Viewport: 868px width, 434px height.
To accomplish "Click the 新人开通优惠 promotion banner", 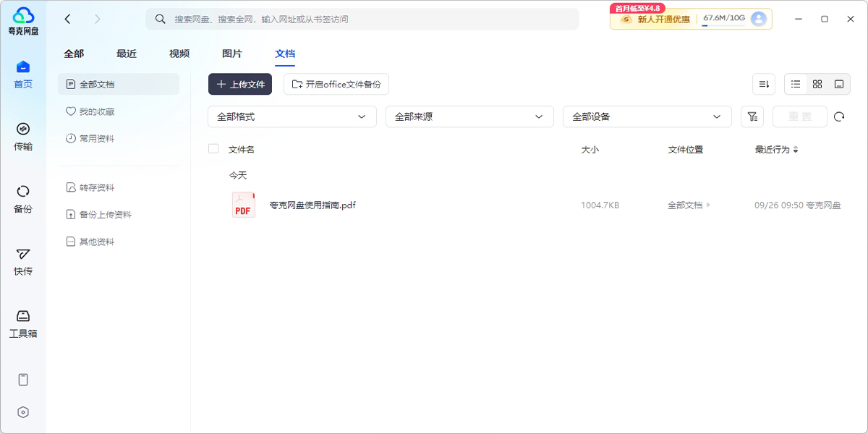I will pos(655,20).
